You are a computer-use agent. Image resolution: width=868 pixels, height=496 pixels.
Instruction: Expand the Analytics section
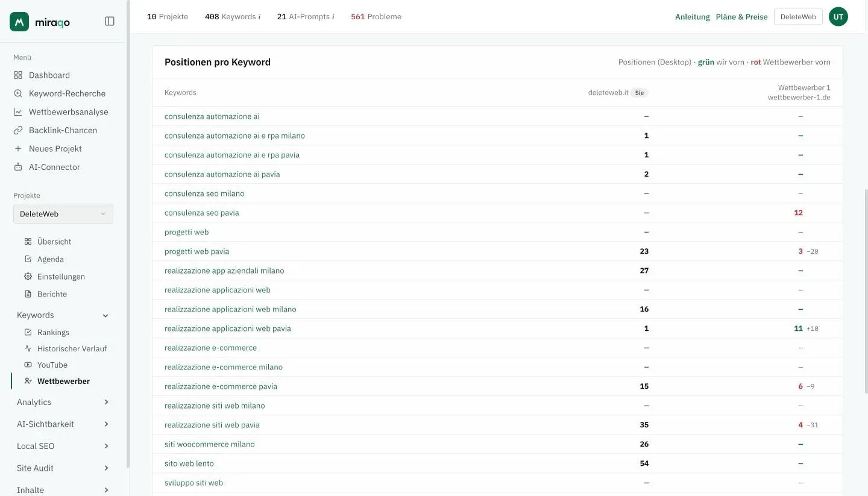point(106,402)
